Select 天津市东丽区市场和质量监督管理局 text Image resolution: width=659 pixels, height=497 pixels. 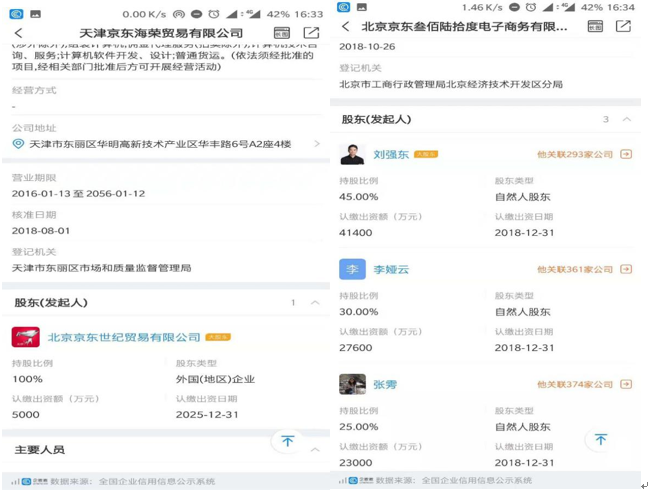101,268
